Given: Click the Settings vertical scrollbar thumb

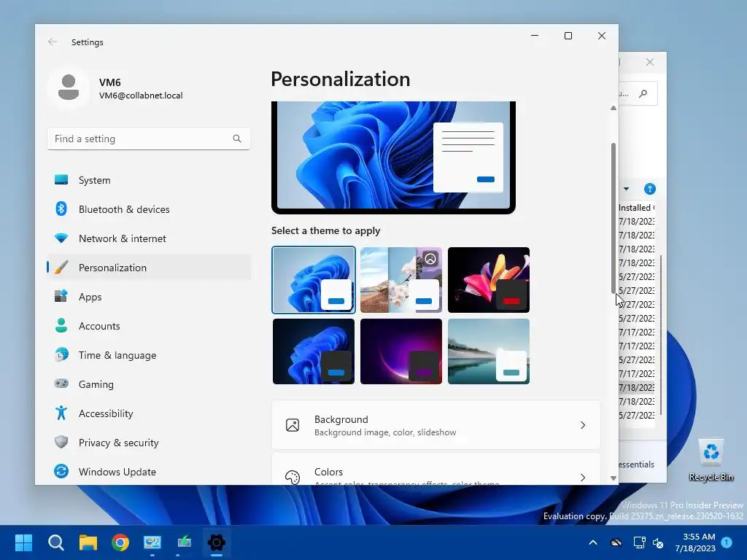Looking at the screenshot, I should (613, 218).
